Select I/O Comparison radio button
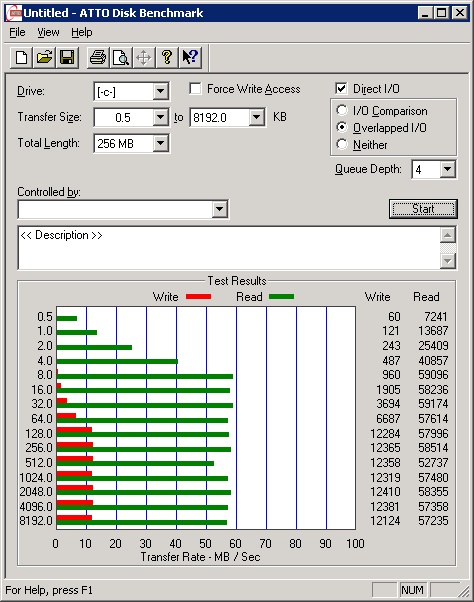 tap(342, 111)
